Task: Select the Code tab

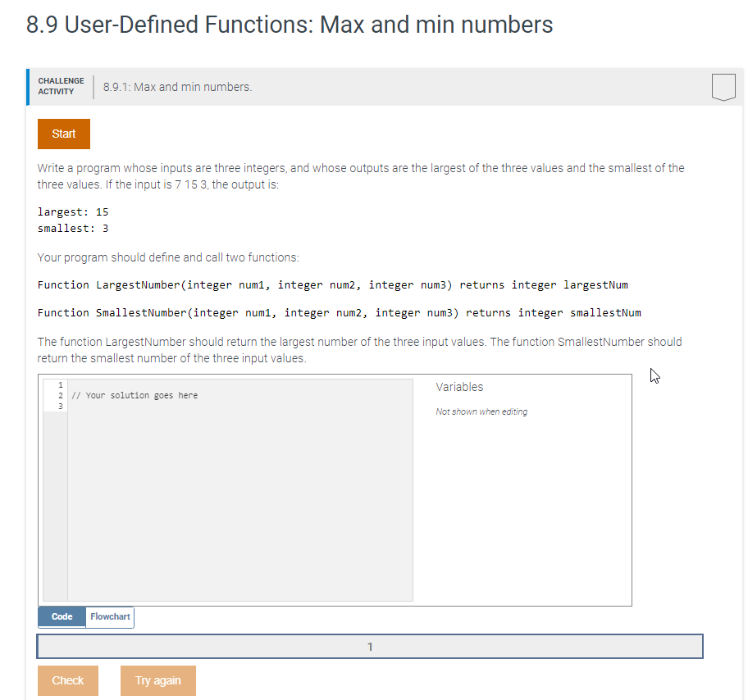Action: (x=62, y=617)
